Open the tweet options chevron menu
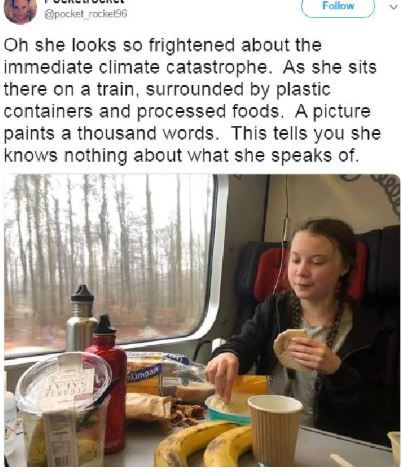 tap(394, 7)
